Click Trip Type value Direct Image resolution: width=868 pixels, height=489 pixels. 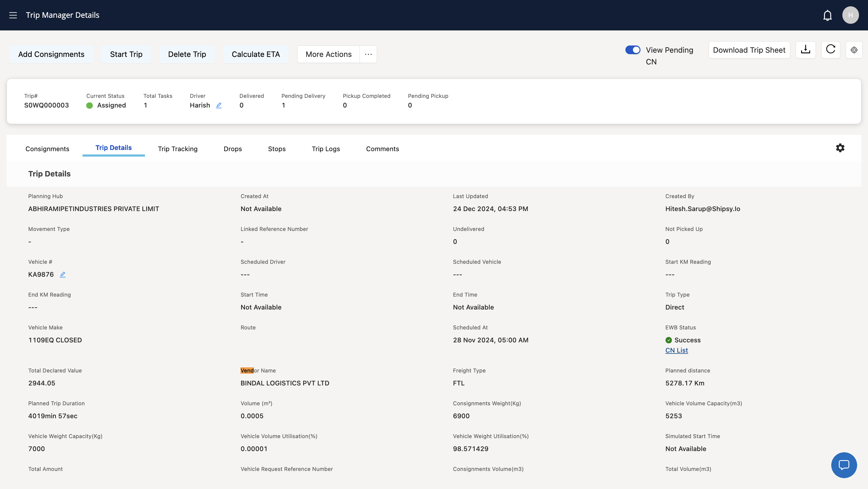click(675, 308)
